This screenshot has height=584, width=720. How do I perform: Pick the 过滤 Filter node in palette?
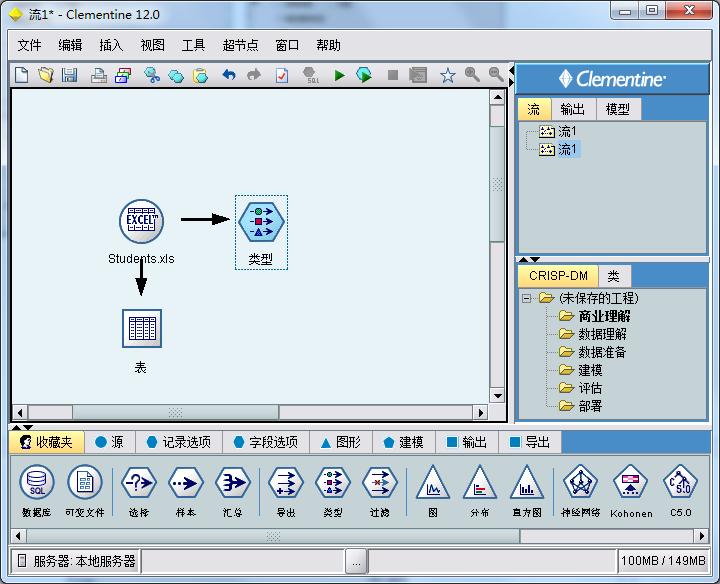pyautogui.click(x=380, y=483)
